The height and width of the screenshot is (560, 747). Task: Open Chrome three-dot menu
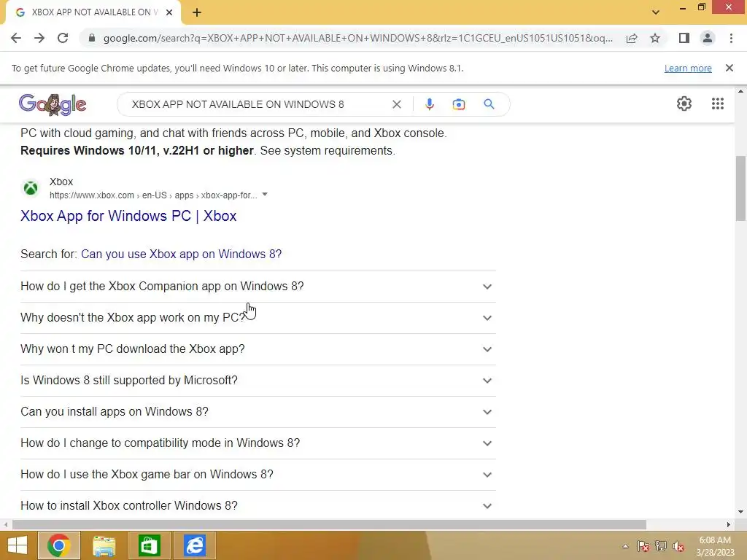click(731, 38)
